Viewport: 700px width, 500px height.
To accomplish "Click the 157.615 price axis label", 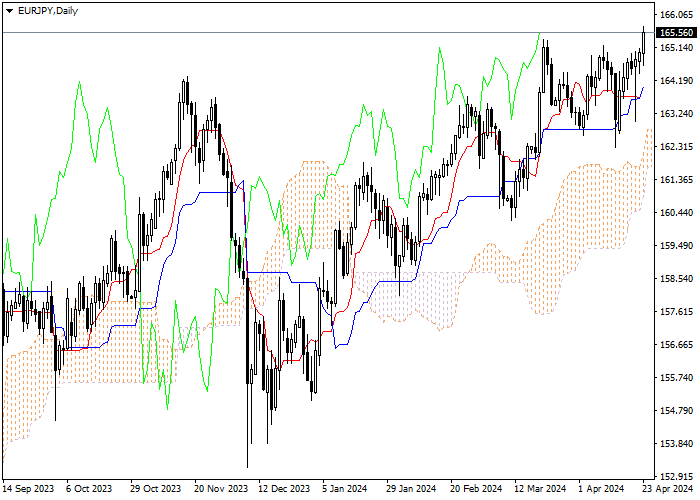I will point(676,312).
